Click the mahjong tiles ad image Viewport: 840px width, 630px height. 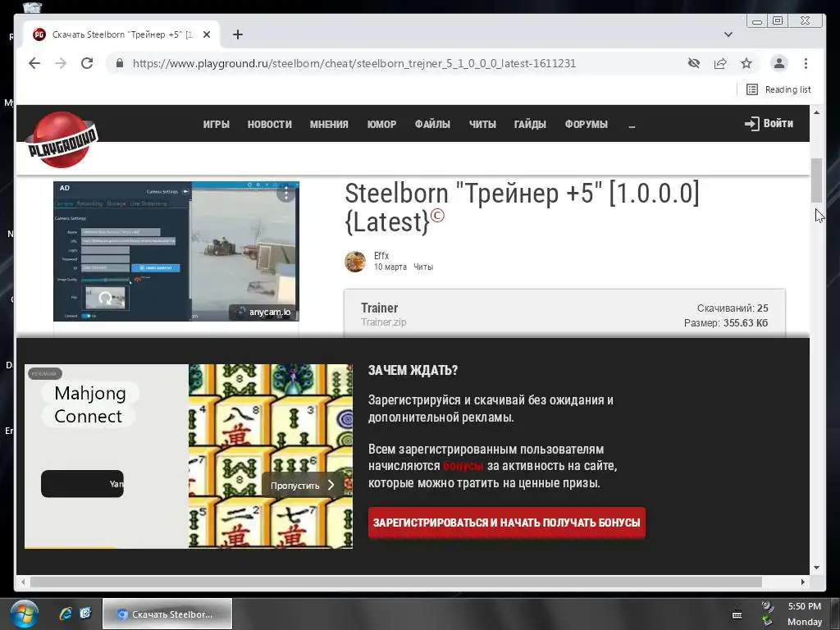click(x=271, y=456)
